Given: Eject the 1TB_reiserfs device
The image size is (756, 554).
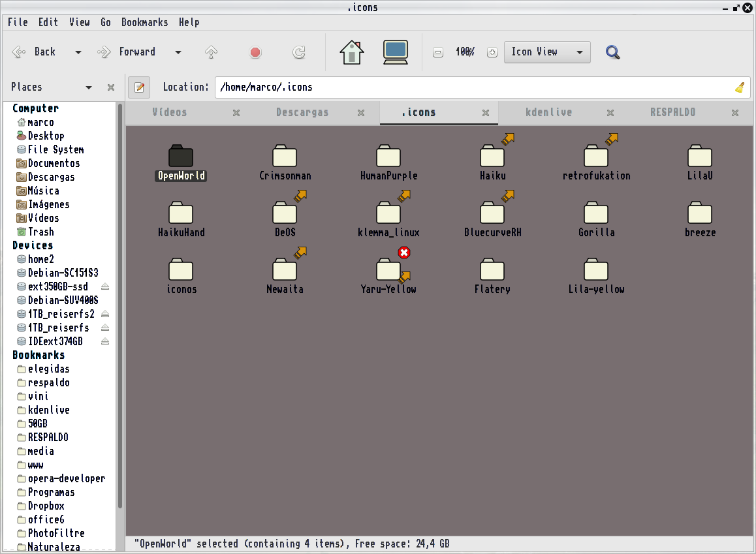Looking at the screenshot, I should pos(105,328).
